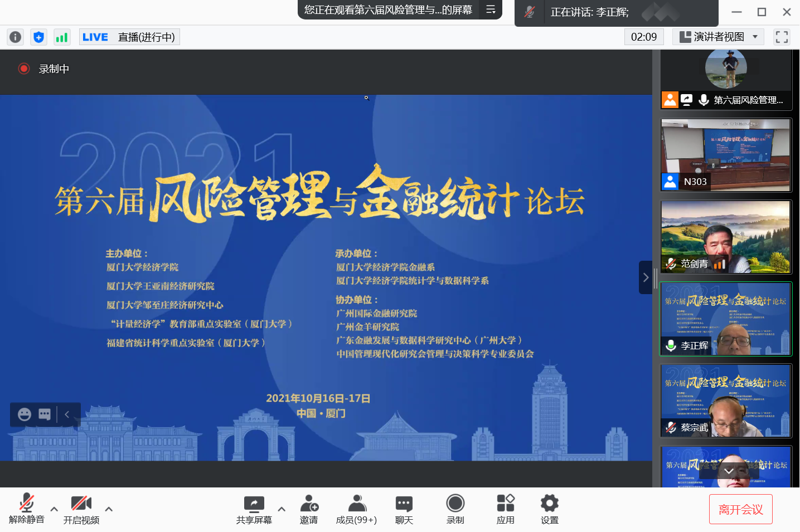The width and height of the screenshot is (800, 532).
Task: Open the 成员(99+) participants list
Action: [357, 509]
